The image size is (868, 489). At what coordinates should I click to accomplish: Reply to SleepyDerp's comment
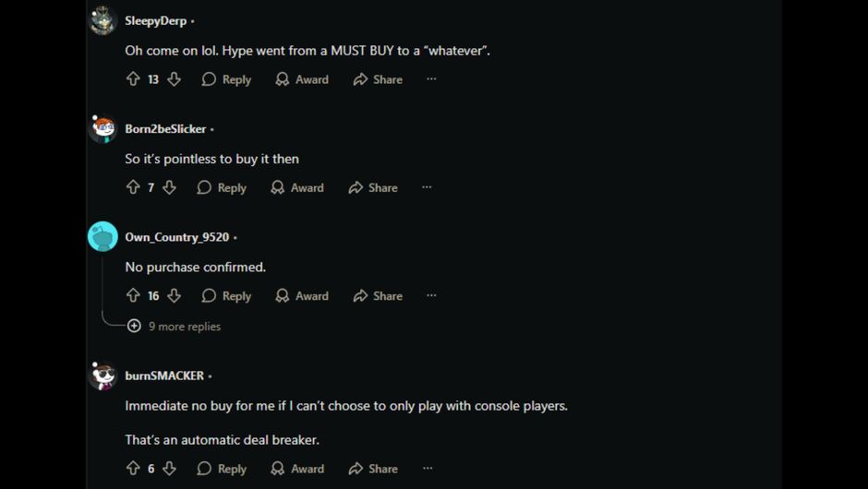click(x=226, y=79)
